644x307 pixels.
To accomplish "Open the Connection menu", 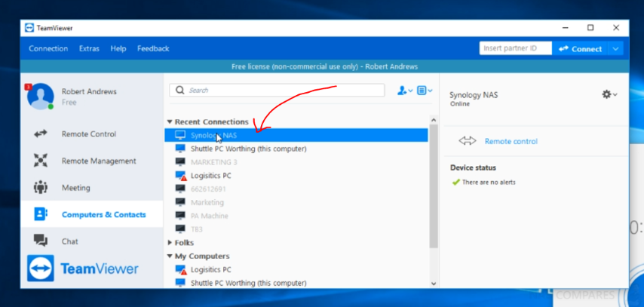I will 48,48.
